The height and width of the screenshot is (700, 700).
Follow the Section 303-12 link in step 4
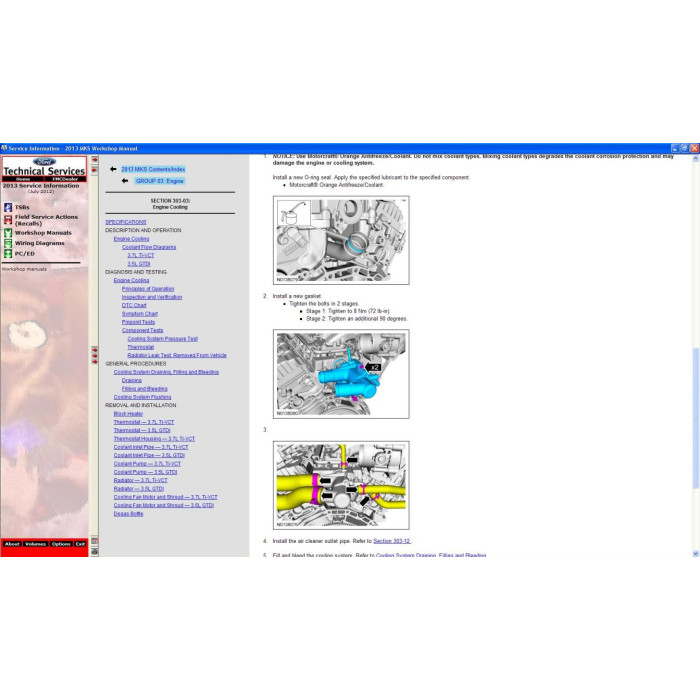coord(392,541)
